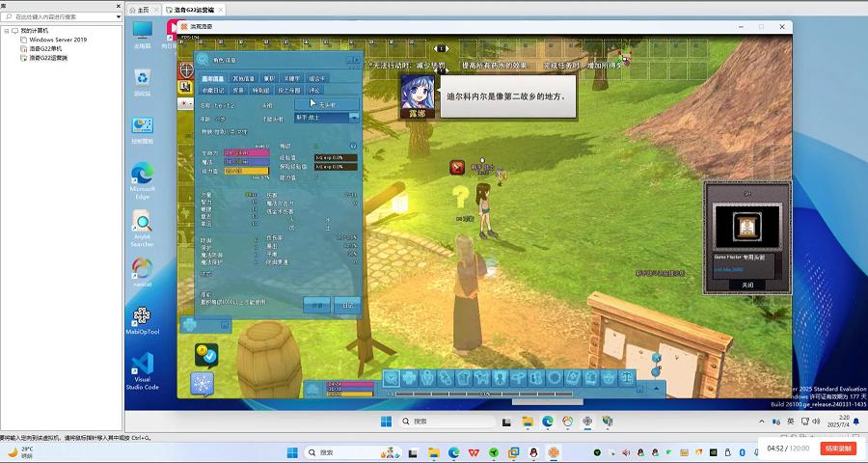The image size is (868, 463).
Task: Toggle the arrow handle atop the game screen
Action: tap(441, 49)
